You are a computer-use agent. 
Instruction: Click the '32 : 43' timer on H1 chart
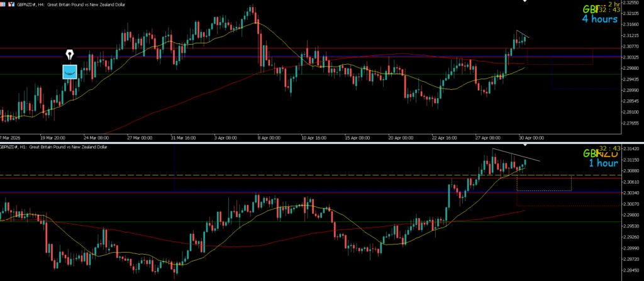coord(609,148)
